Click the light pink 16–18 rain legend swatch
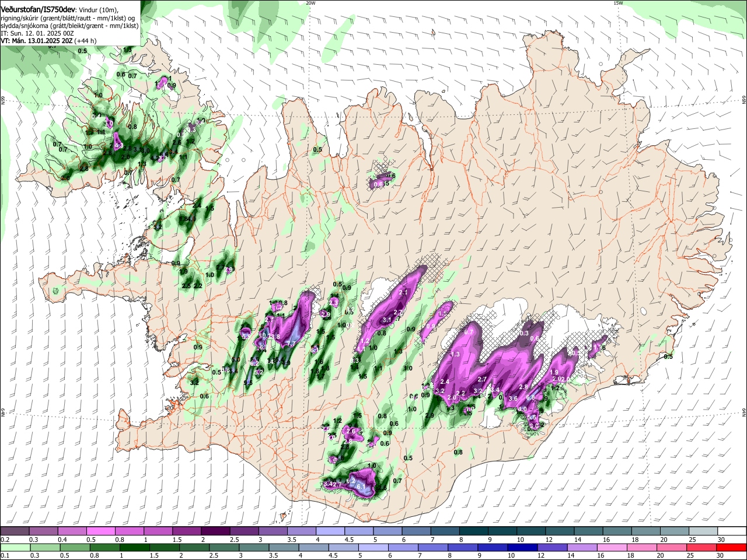The width and height of the screenshot is (747, 560). coord(612,548)
